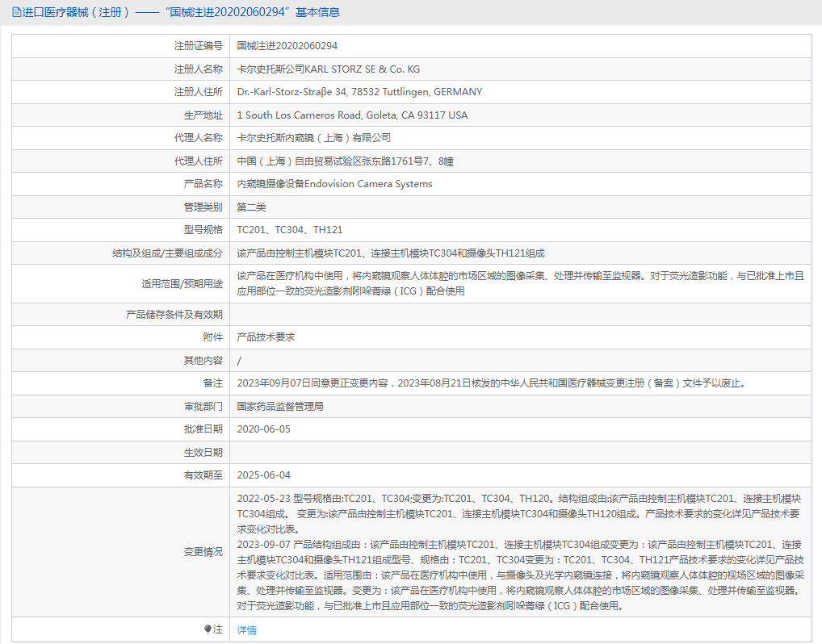
Task: Select registration number 国械注进20202060294 value
Action: point(287,46)
